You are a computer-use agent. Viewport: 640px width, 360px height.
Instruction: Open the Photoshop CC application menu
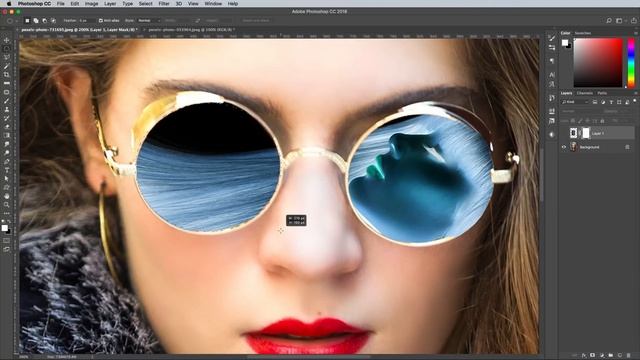(x=34, y=4)
